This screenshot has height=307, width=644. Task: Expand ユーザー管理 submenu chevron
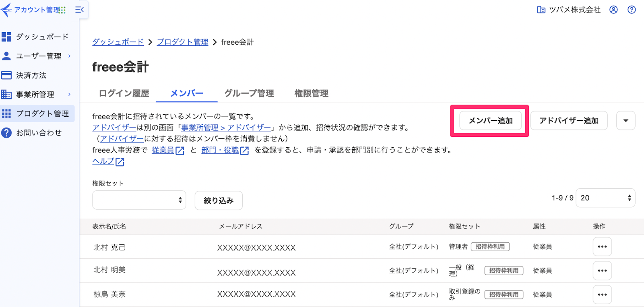click(69, 56)
